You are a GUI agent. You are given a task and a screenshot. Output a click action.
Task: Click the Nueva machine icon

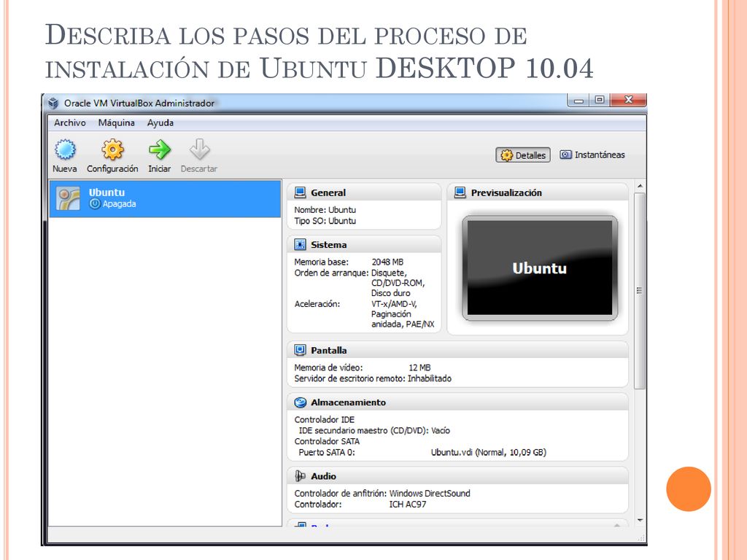click(65, 149)
